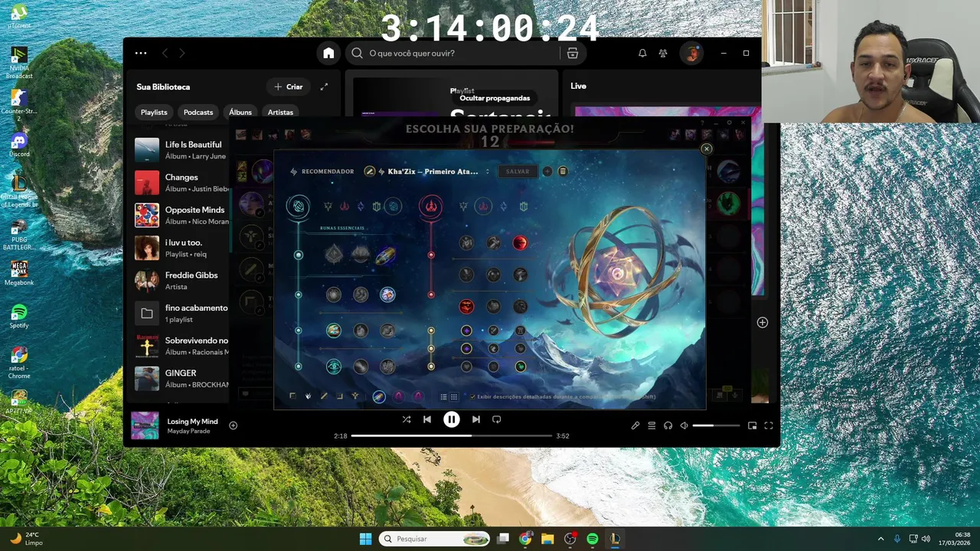This screenshot has width=980, height=551.
Task: Expand Sua Biblioteca panel
Action: tap(324, 86)
